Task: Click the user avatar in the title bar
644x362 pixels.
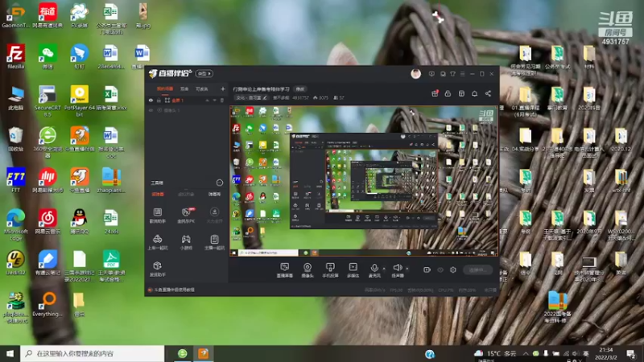Action: [415, 74]
